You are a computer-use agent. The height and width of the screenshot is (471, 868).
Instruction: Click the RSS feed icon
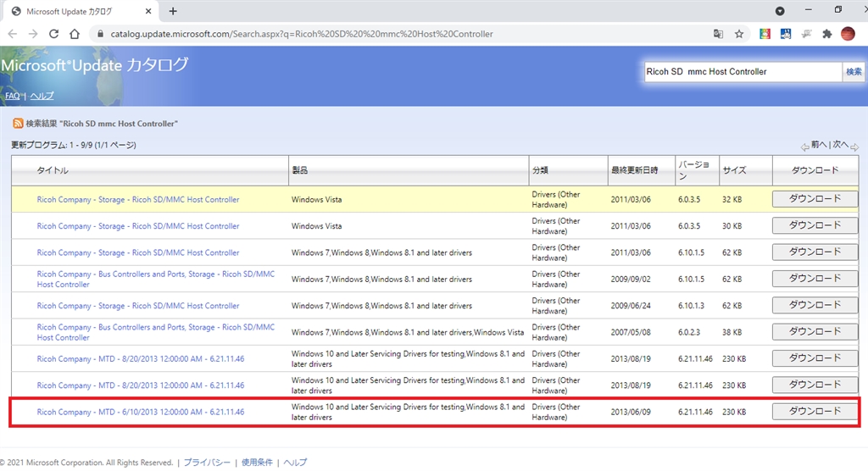point(18,124)
